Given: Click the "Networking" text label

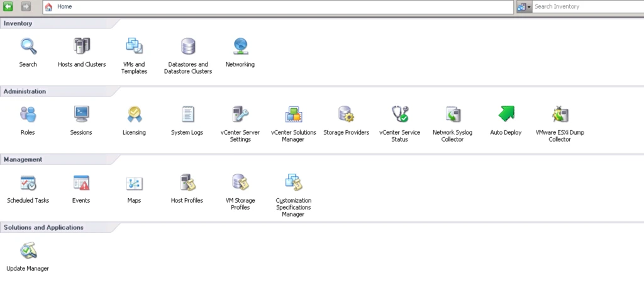Looking at the screenshot, I should [x=240, y=65].
